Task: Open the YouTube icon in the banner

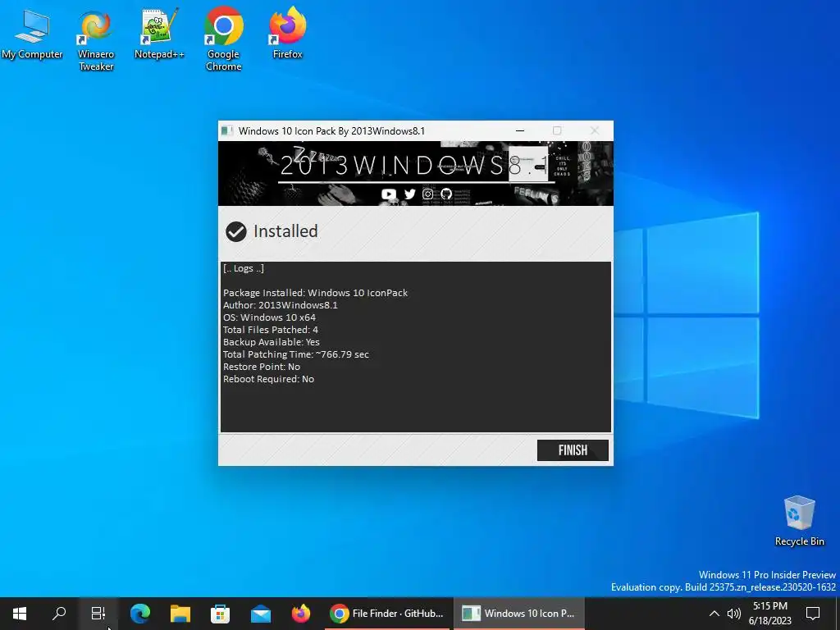Action: tap(388, 194)
